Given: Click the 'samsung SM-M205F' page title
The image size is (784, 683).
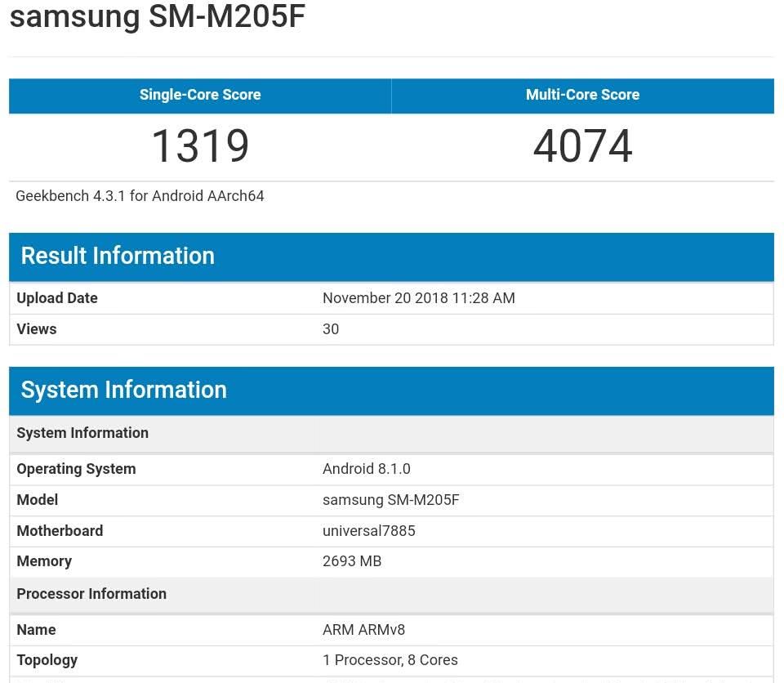Looking at the screenshot, I should coord(158,17).
